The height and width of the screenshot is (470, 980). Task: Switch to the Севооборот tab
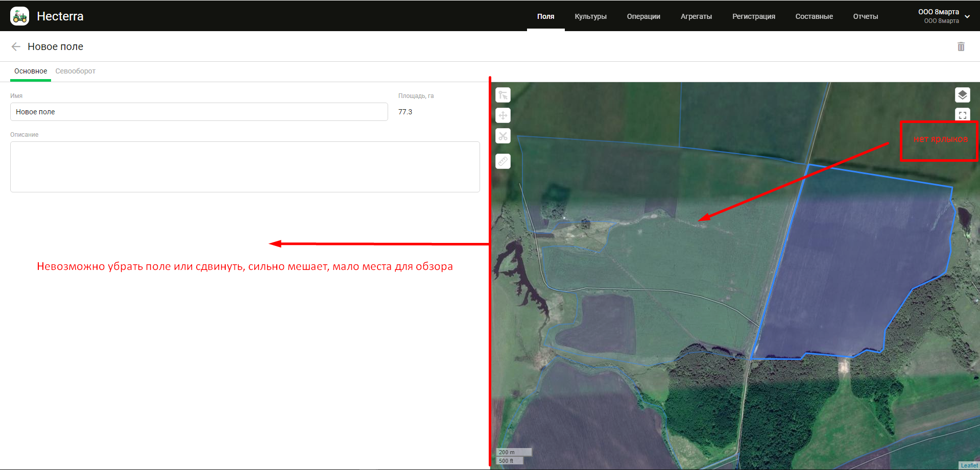coord(75,71)
